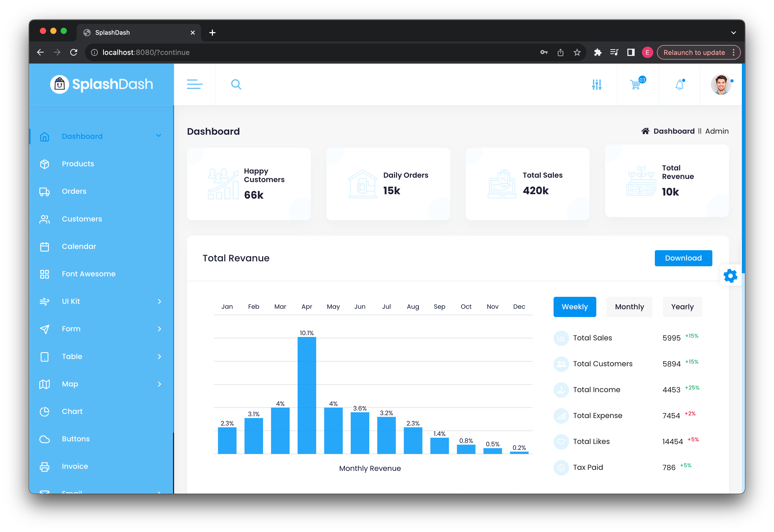Screen dimensions: 774x532
Task: Click the Monthly Revenue chart caption
Action: pyautogui.click(x=370, y=468)
